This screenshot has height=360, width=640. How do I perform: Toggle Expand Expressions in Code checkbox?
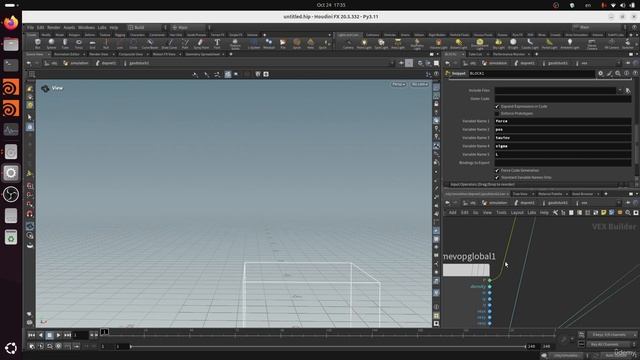497,107
